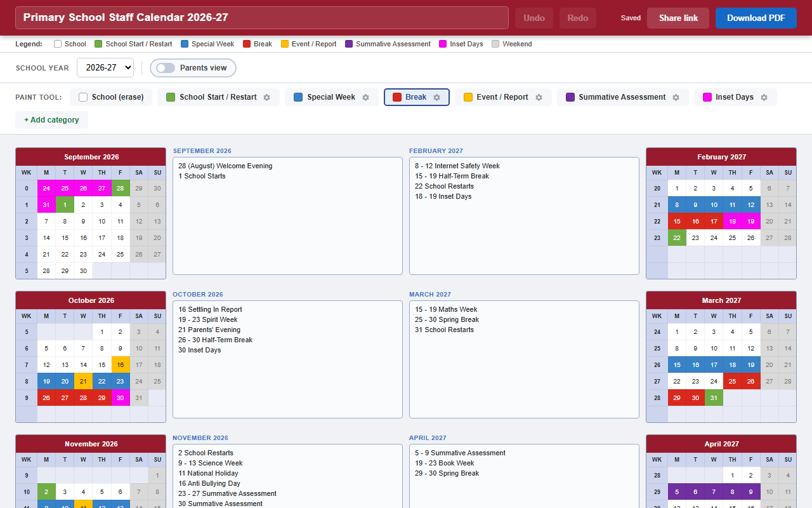Screen dimensions: 812x508
Task: Click 15 March blue Maths Week day
Action: click(x=677, y=364)
